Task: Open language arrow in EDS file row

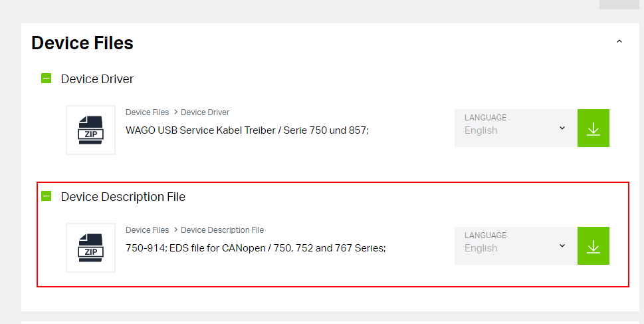Action: (x=562, y=246)
